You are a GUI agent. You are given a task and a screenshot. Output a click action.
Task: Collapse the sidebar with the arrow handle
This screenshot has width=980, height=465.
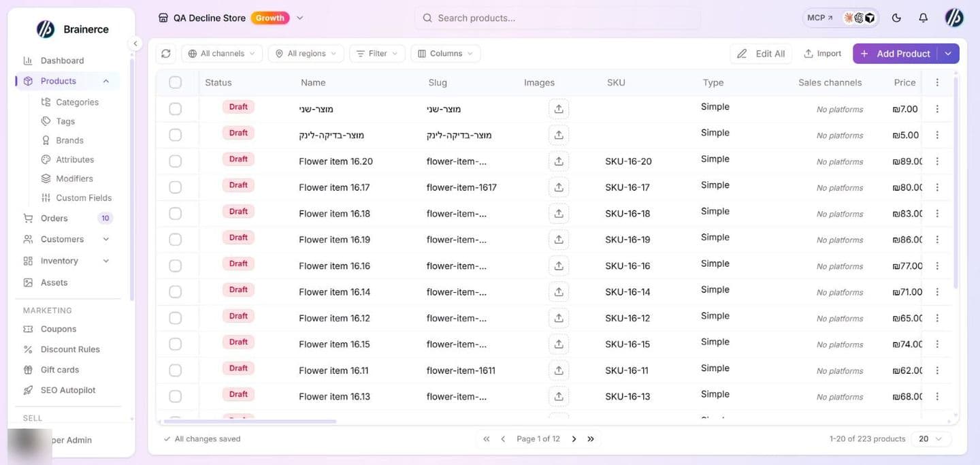click(135, 44)
